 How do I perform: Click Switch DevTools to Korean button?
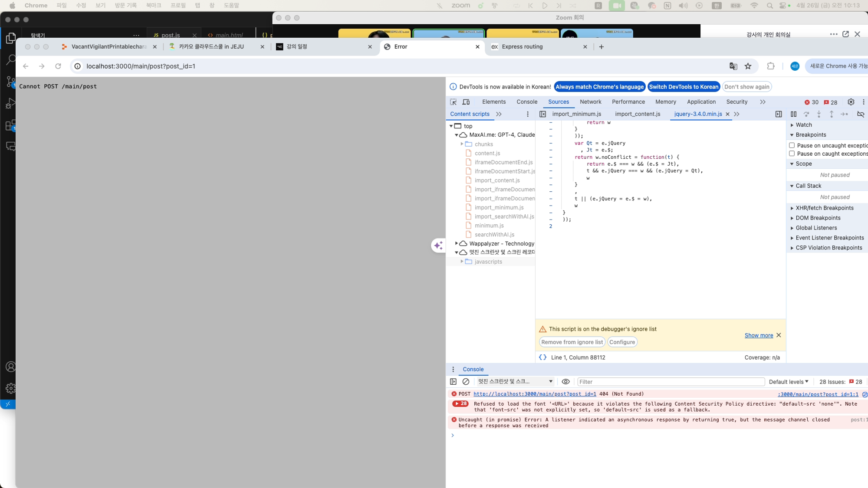coord(684,87)
